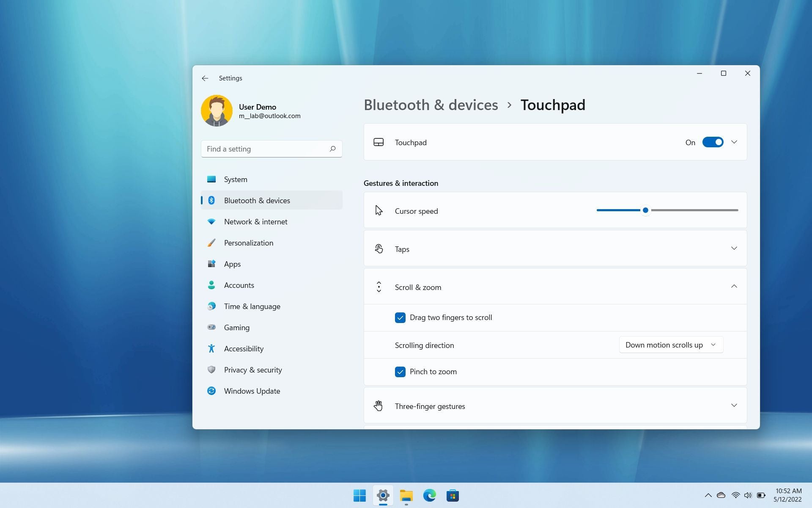Click the Taps section icon

tap(379, 248)
